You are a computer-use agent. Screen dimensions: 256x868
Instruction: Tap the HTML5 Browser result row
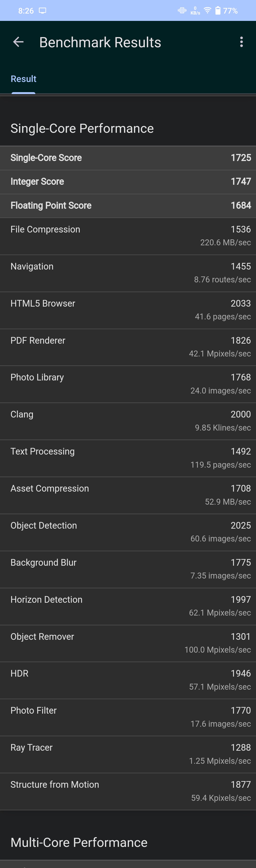pyautogui.click(x=128, y=310)
